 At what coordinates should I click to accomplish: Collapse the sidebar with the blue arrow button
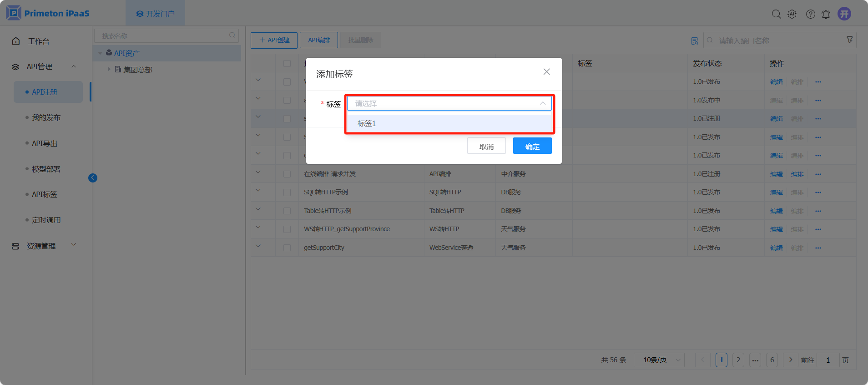click(93, 178)
